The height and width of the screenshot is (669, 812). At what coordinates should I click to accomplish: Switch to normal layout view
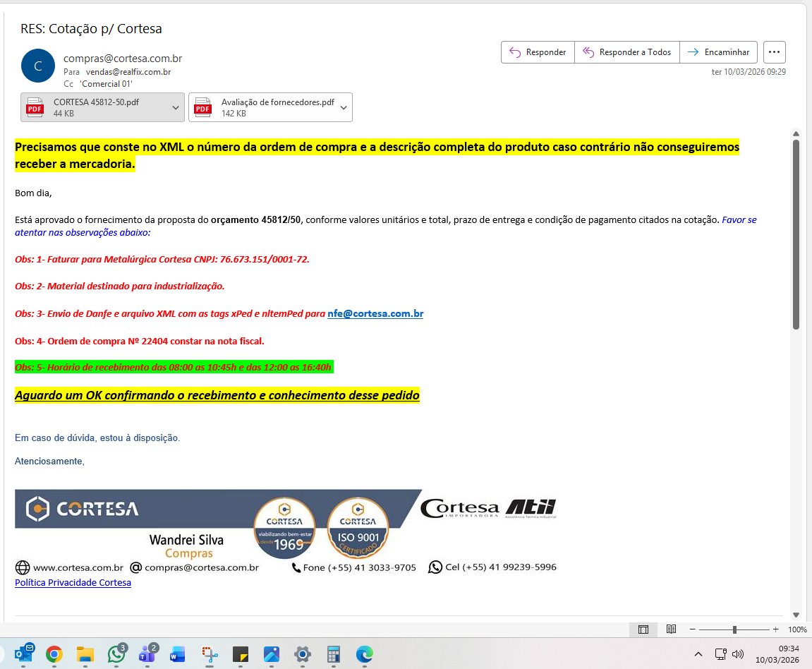643,629
